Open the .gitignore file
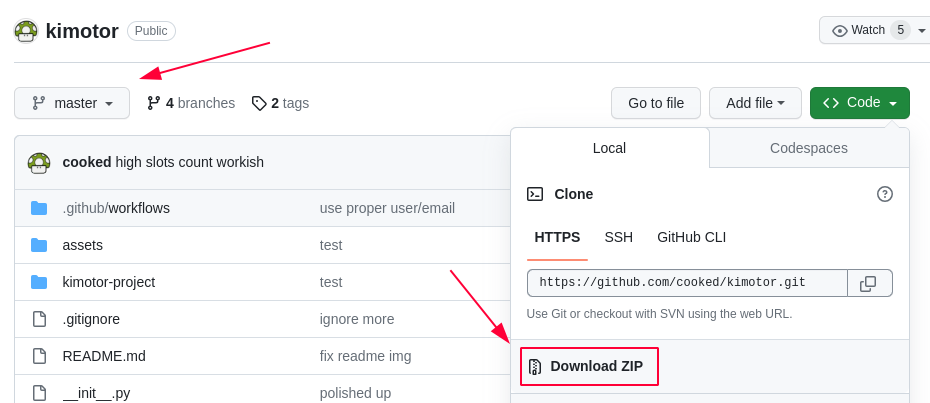 pos(91,319)
